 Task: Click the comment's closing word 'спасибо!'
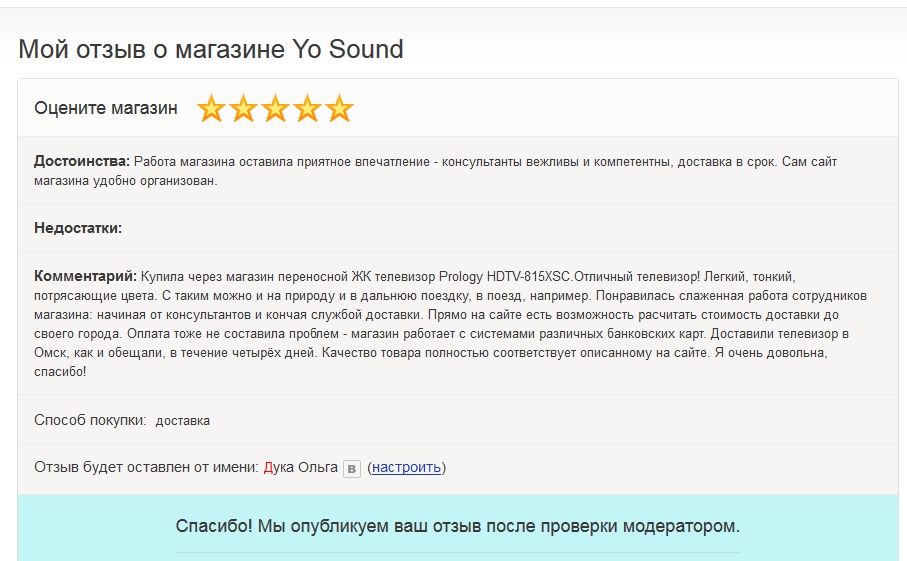point(60,371)
